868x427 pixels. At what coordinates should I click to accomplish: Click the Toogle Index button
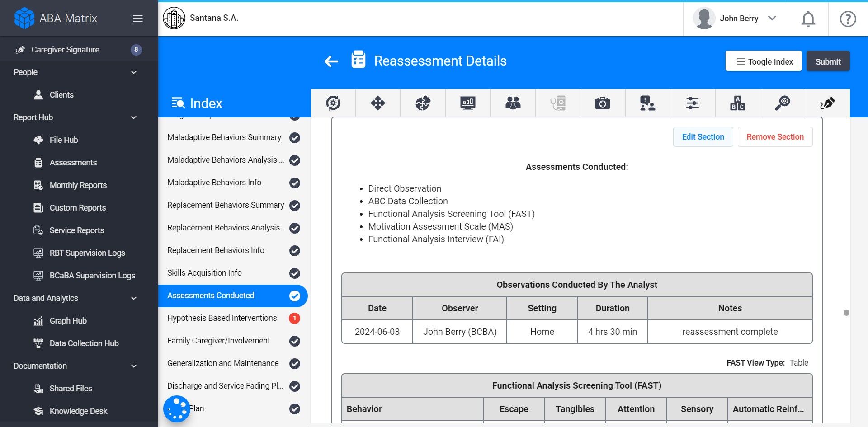pos(764,61)
